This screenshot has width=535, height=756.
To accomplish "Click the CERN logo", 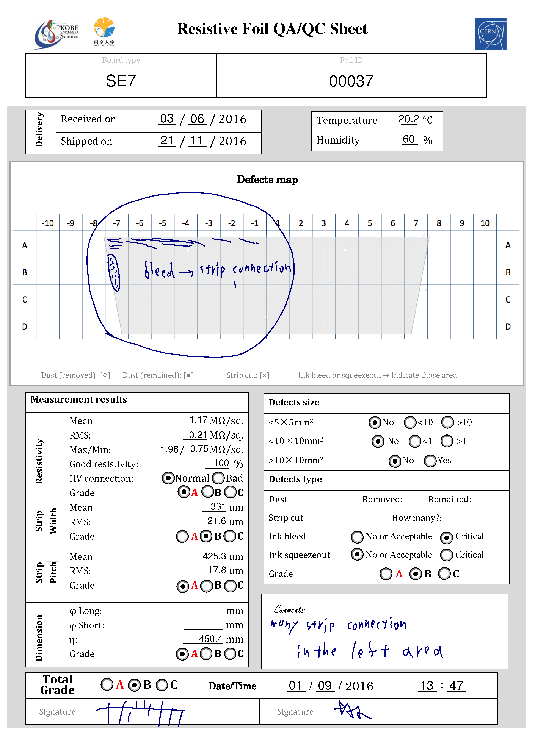I will [x=491, y=34].
